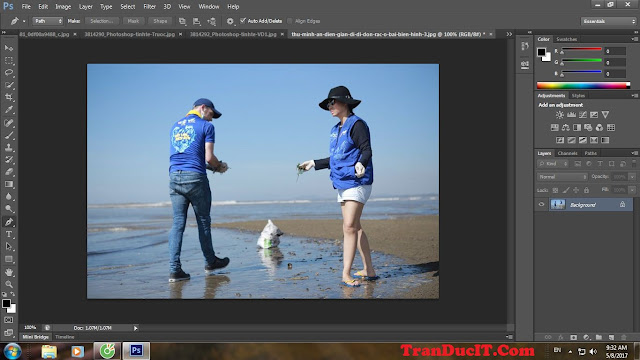Viewport: 640px width, 360px height.
Task: Open the Path mode dropdown
Action: click(48, 21)
